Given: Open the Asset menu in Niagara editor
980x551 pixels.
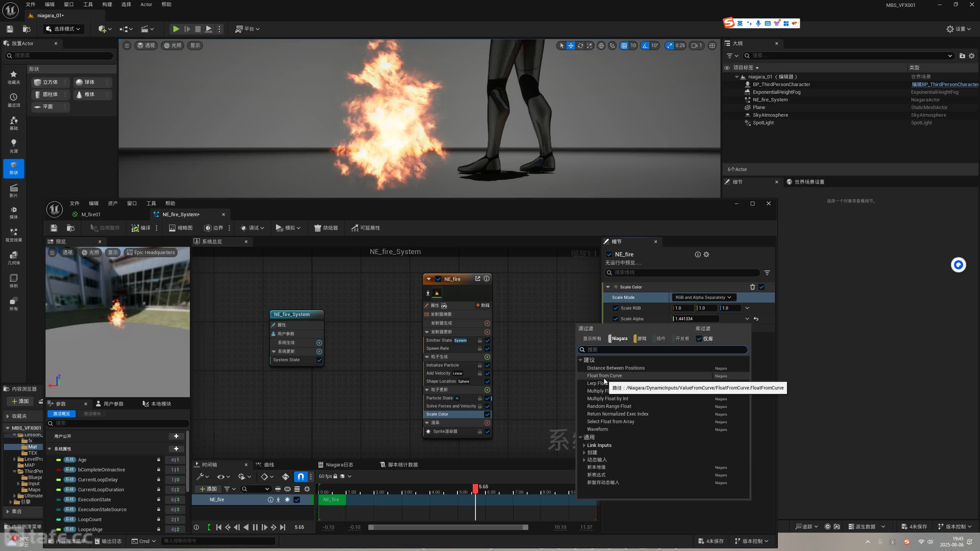Looking at the screenshot, I should click(113, 204).
